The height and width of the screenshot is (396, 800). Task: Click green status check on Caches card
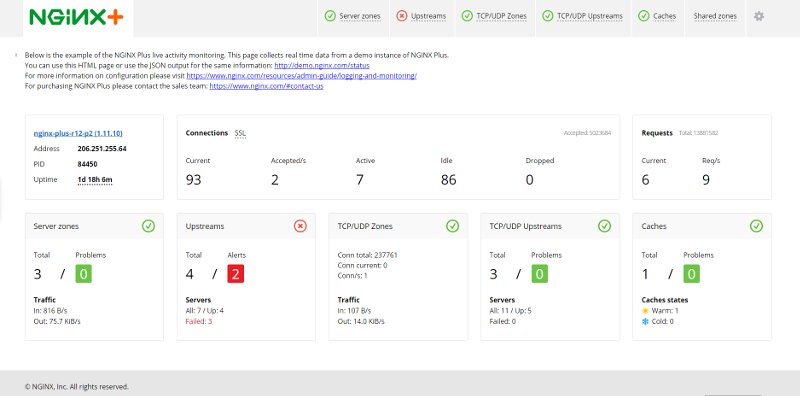click(x=757, y=226)
